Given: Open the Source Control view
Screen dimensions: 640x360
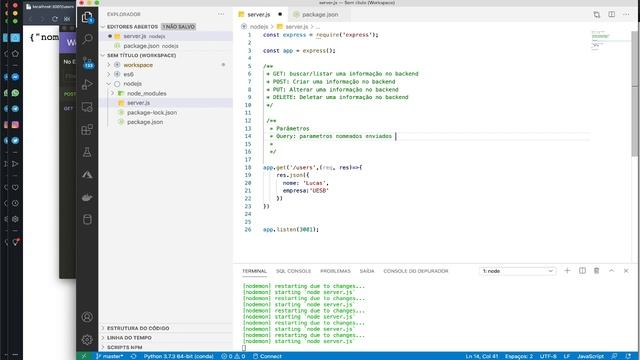Looking at the screenshot, I should pyautogui.click(x=87, y=62).
